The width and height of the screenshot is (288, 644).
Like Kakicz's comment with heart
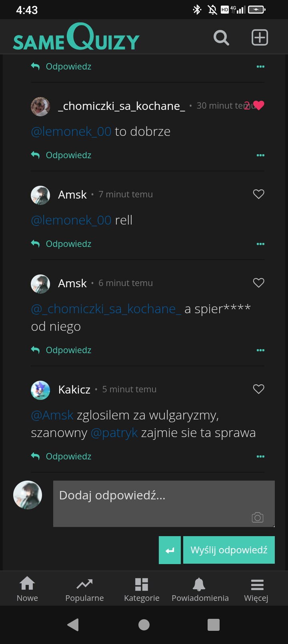[259, 389]
